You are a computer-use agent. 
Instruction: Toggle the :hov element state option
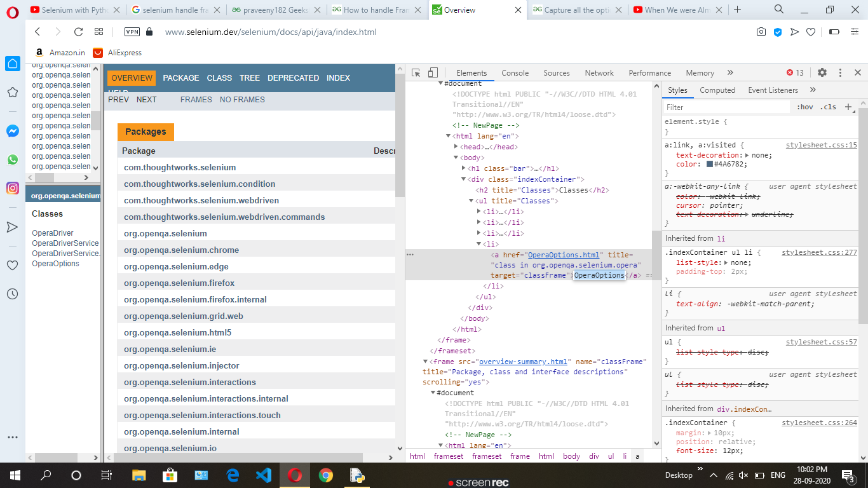click(x=804, y=107)
